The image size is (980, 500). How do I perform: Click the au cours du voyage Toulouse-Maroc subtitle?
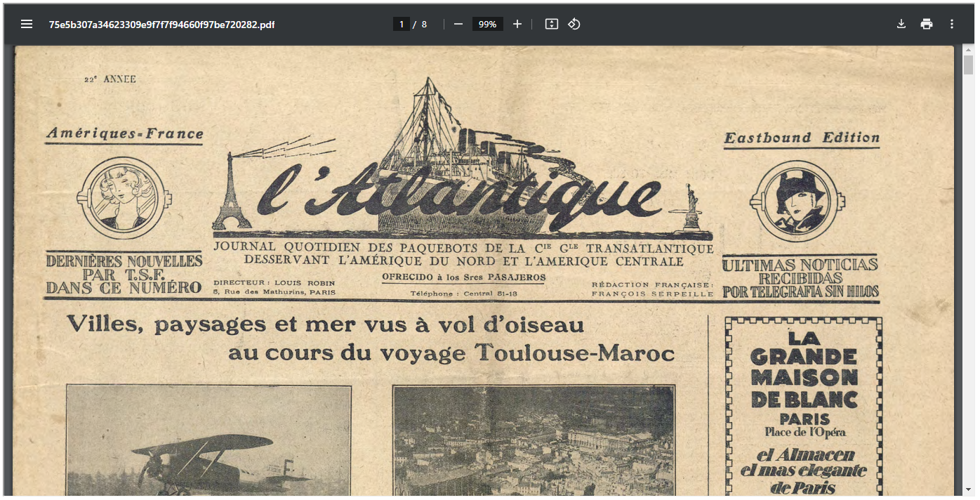[451, 353]
